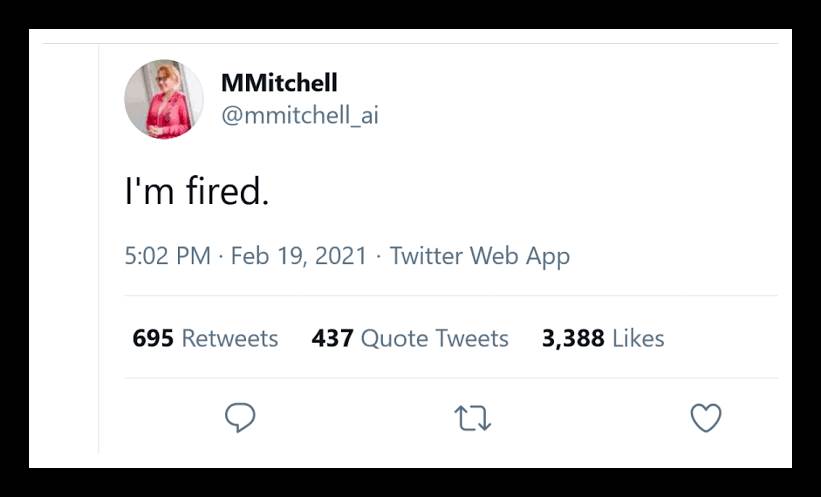Click the "I'm fired." tweet text
Screen dimensions: 821x497
[x=197, y=191]
